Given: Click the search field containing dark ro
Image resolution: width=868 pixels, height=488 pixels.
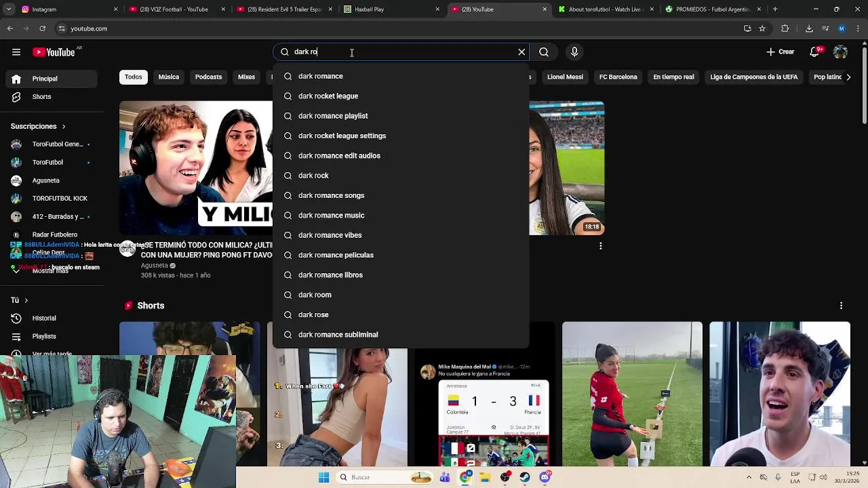Looking at the screenshot, I should (400, 52).
